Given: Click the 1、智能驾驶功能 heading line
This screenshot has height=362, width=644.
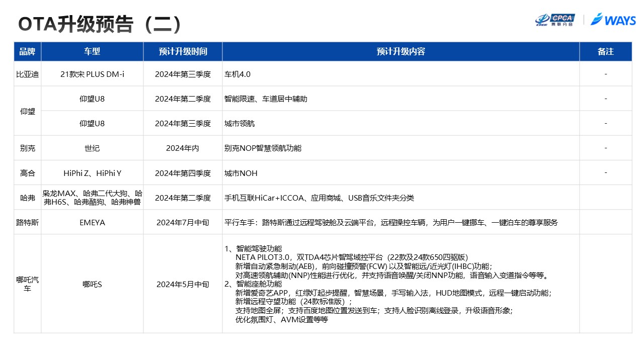Looking at the screenshot, I should [253, 248].
